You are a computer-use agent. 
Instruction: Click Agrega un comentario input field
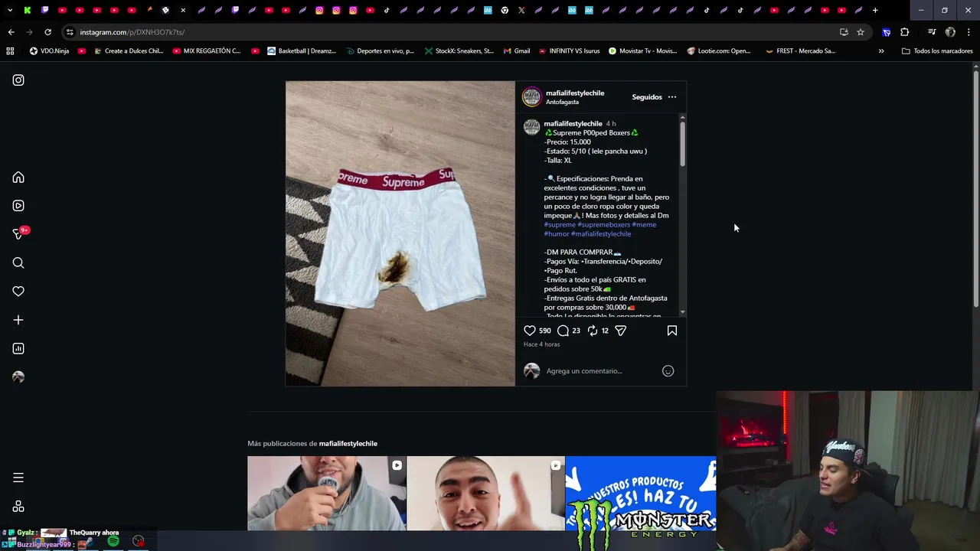pos(601,371)
